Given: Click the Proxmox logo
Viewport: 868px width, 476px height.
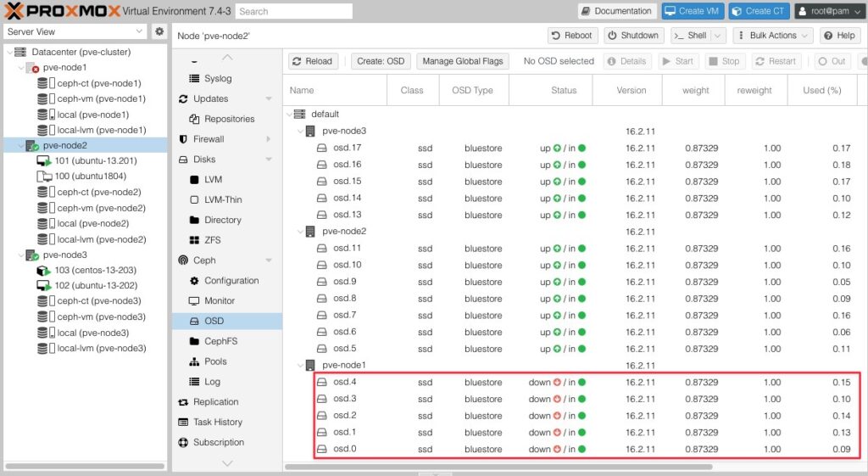Looking at the screenshot, I should 63,10.
